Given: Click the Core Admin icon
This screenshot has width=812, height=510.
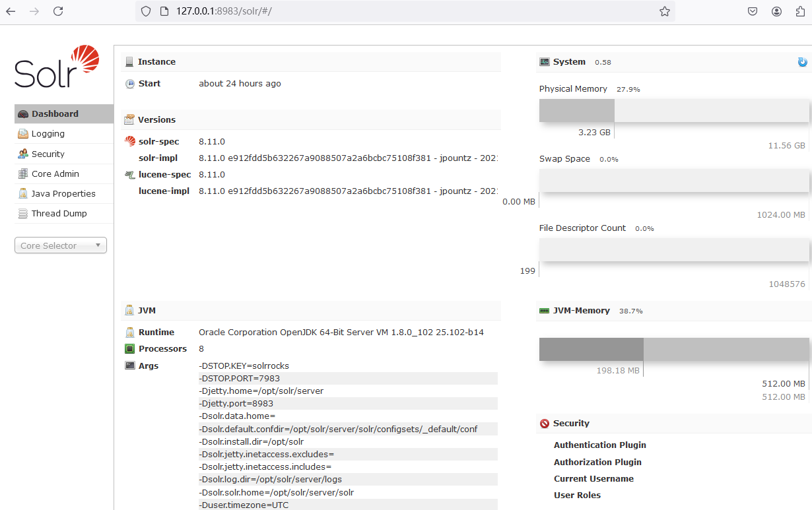Looking at the screenshot, I should [x=23, y=174].
